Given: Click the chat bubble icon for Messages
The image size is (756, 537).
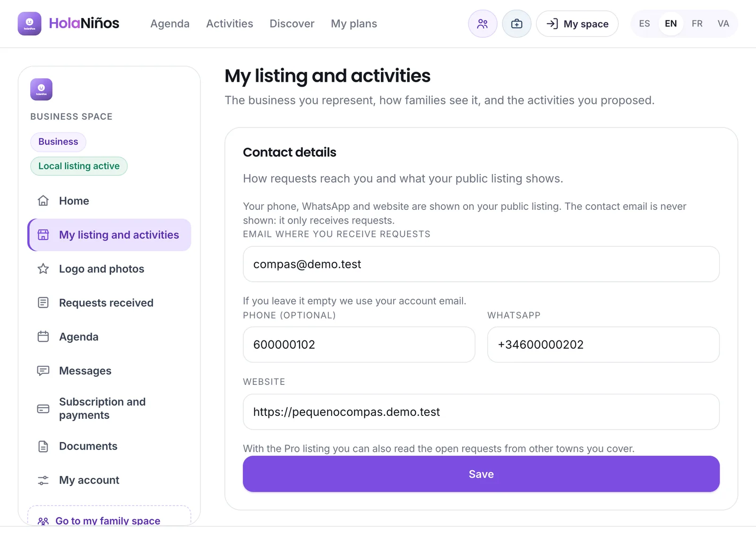Looking at the screenshot, I should (43, 371).
